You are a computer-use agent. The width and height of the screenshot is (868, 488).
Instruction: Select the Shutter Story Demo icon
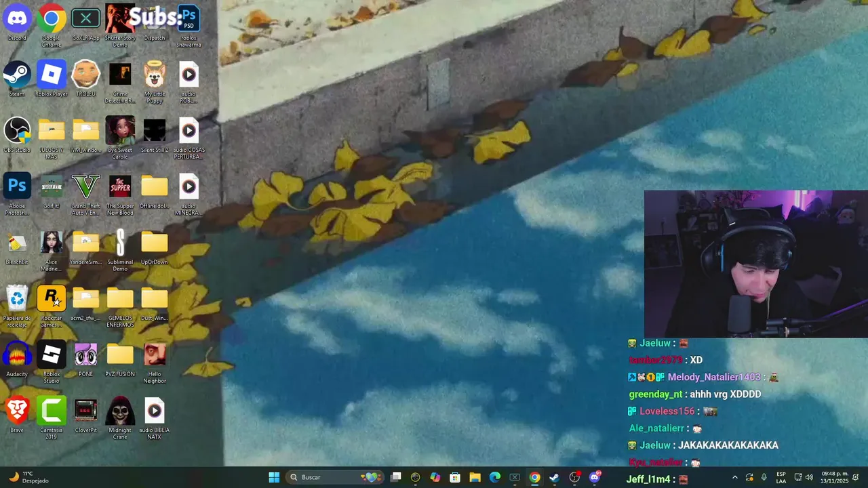click(120, 26)
